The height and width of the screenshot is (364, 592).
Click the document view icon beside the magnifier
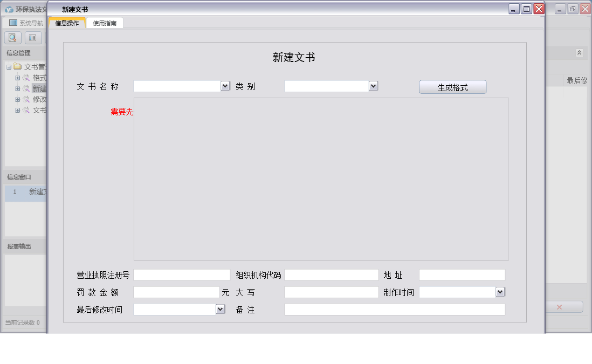[32, 37]
